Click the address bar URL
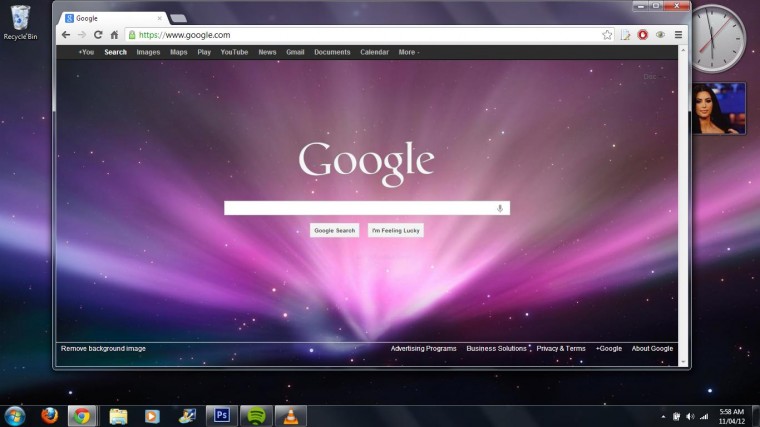Viewport: 760px width, 427px height. tap(184, 35)
